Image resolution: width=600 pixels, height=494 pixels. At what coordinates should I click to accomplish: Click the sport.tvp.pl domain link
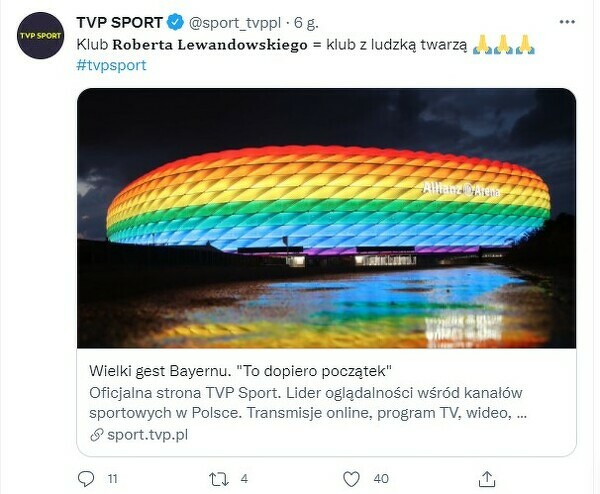148,435
